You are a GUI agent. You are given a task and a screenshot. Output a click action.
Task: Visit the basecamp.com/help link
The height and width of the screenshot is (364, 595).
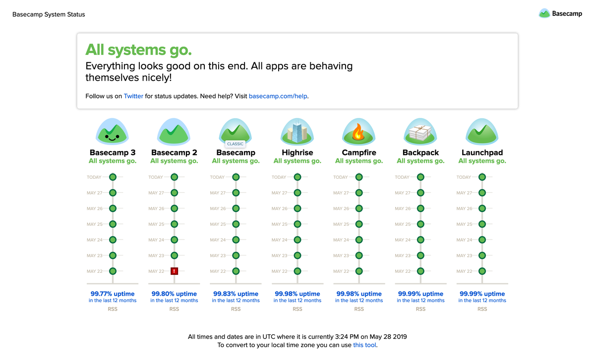[278, 96]
